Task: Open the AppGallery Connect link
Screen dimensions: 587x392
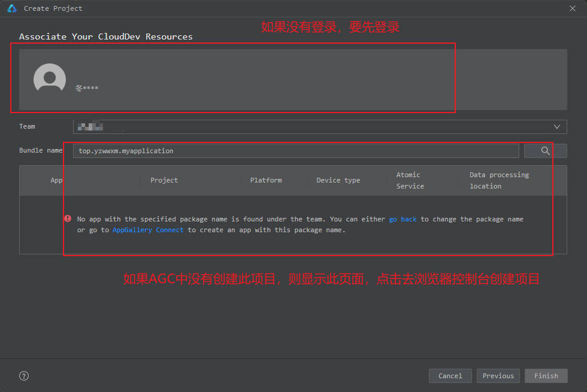Action: click(x=148, y=230)
